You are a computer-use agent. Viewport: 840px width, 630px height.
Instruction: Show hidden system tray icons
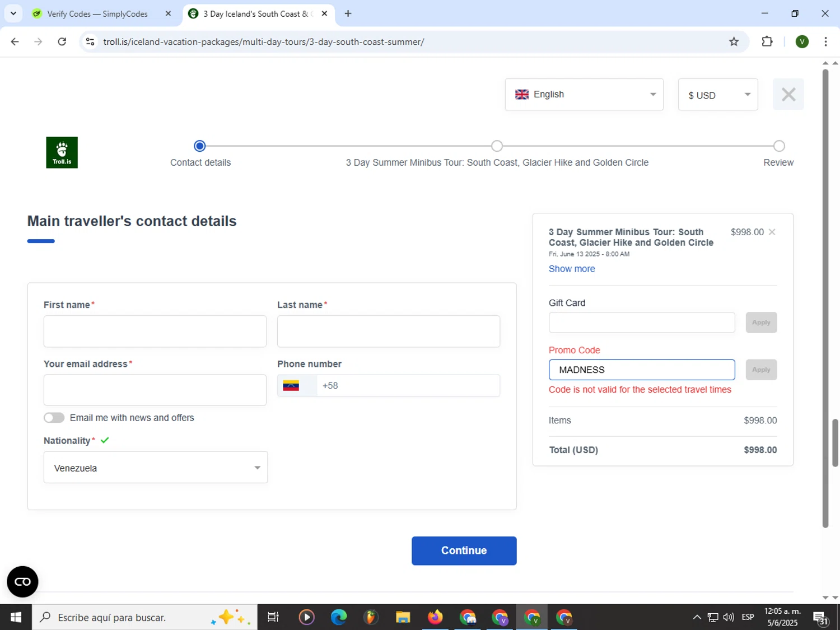tap(697, 617)
